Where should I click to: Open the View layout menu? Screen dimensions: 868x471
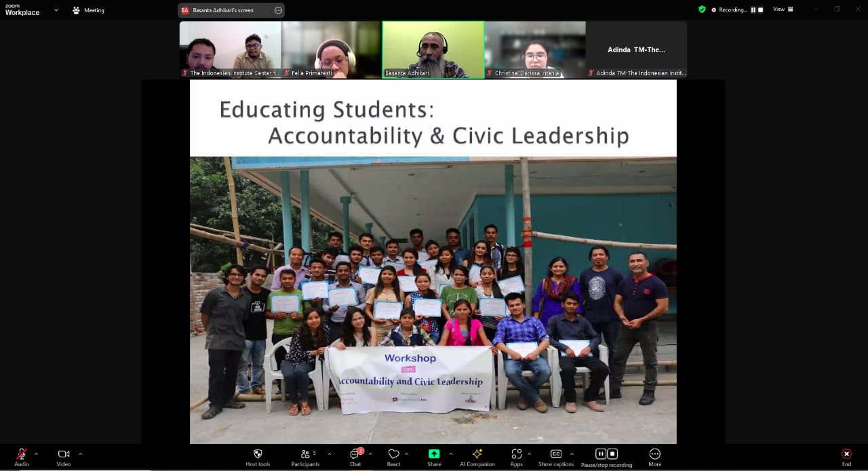tap(783, 9)
